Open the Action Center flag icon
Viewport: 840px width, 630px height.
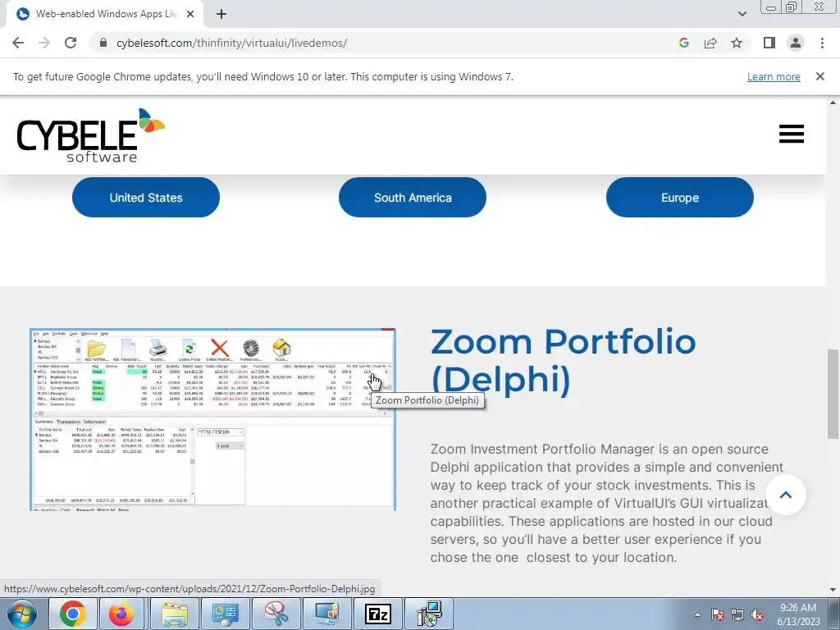pos(718,614)
